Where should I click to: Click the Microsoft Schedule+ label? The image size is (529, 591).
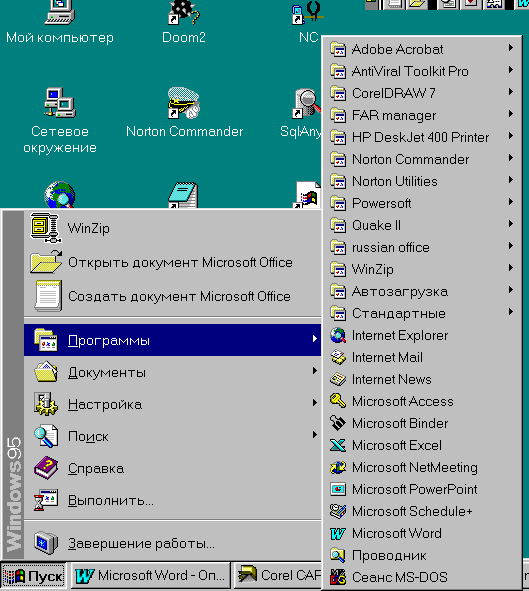point(412,511)
